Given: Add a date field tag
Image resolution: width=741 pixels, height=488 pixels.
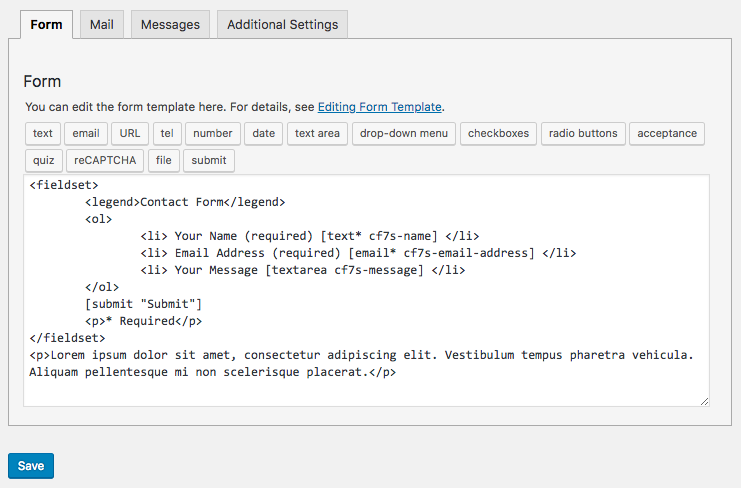Looking at the screenshot, I should (x=264, y=134).
